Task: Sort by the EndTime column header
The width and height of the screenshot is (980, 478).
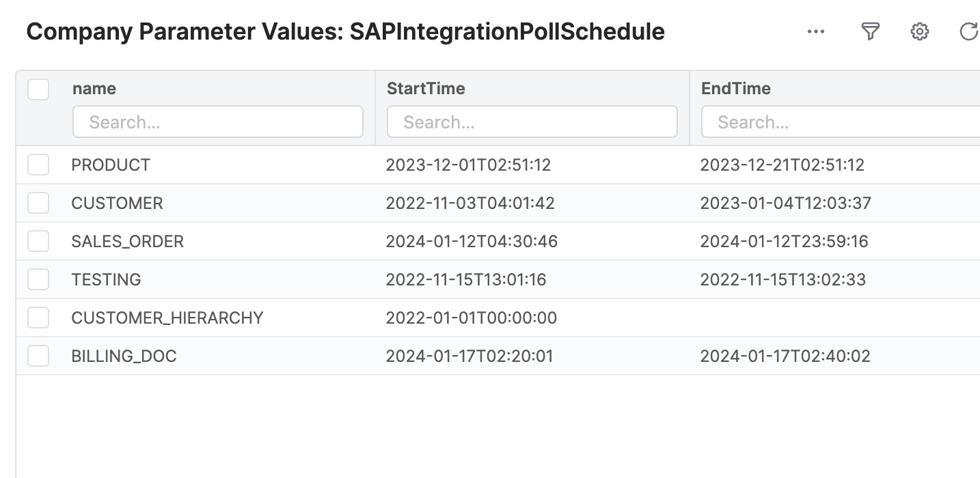Action: pyautogui.click(x=736, y=89)
